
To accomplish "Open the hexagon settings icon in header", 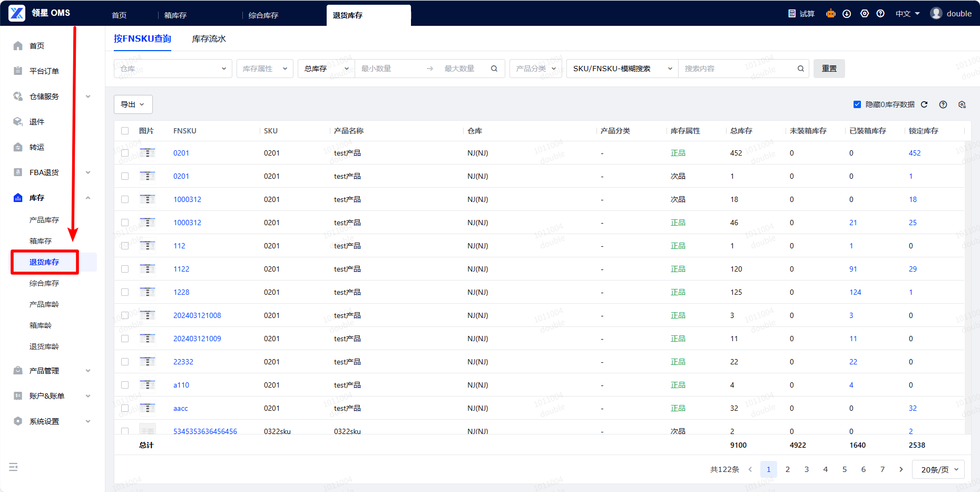I will point(865,14).
